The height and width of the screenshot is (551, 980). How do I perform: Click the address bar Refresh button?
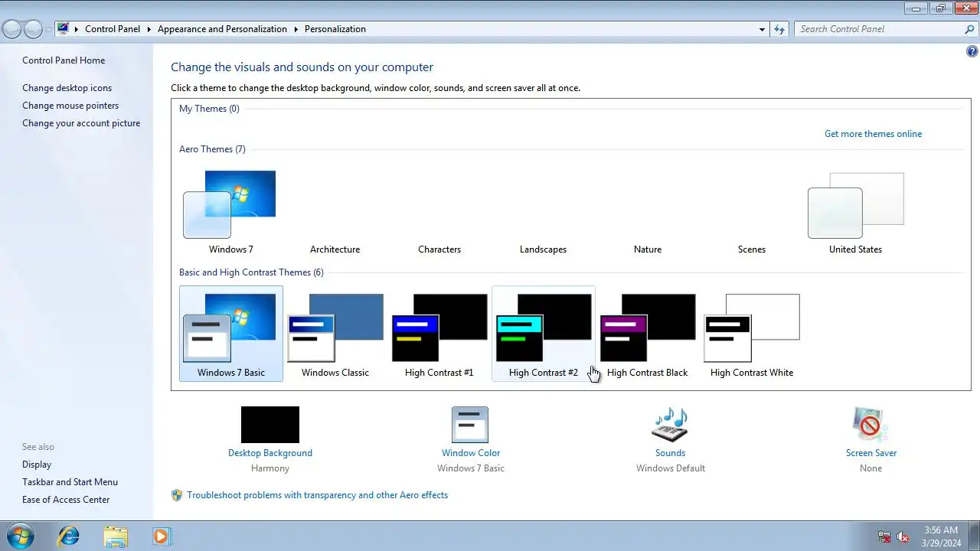[779, 29]
